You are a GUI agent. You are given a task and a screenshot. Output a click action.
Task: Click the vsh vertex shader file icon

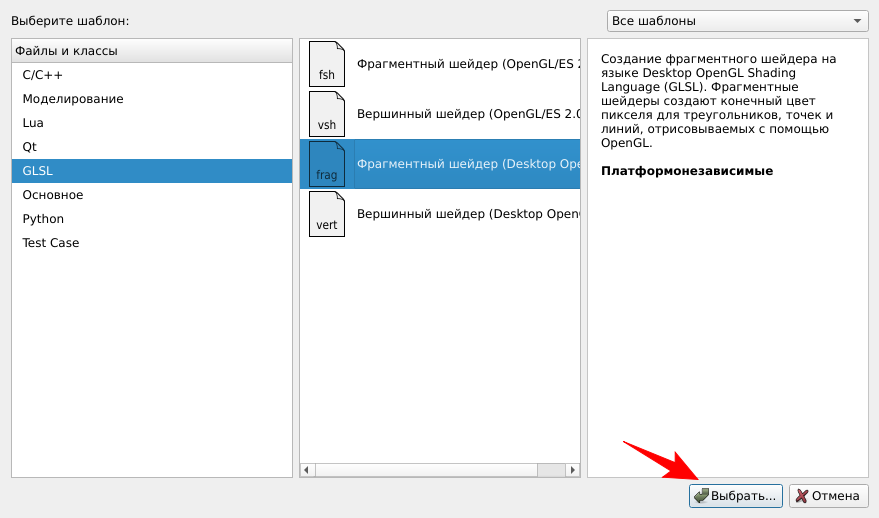(326, 114)
